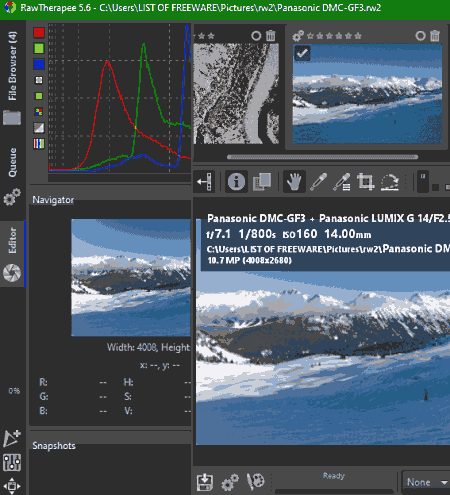Toggle histogram linear/log scaling
The image size is (450, 495).
click(x=39, y=128)
